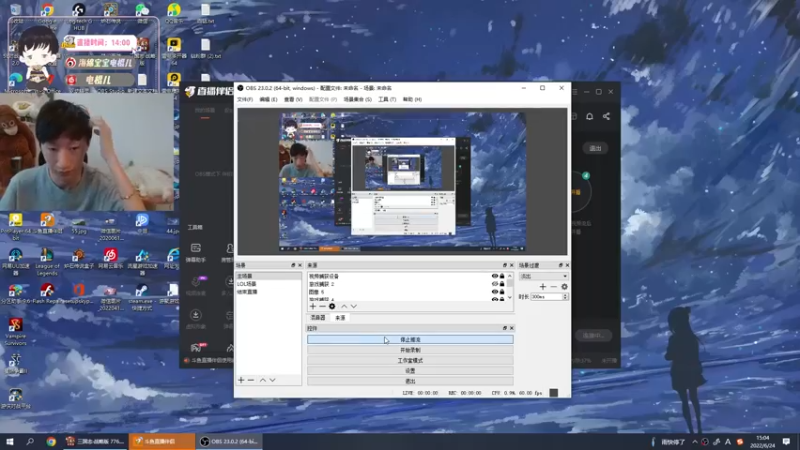Toggle lock on 窗口捕获 2 source

(x=502, y=284)
